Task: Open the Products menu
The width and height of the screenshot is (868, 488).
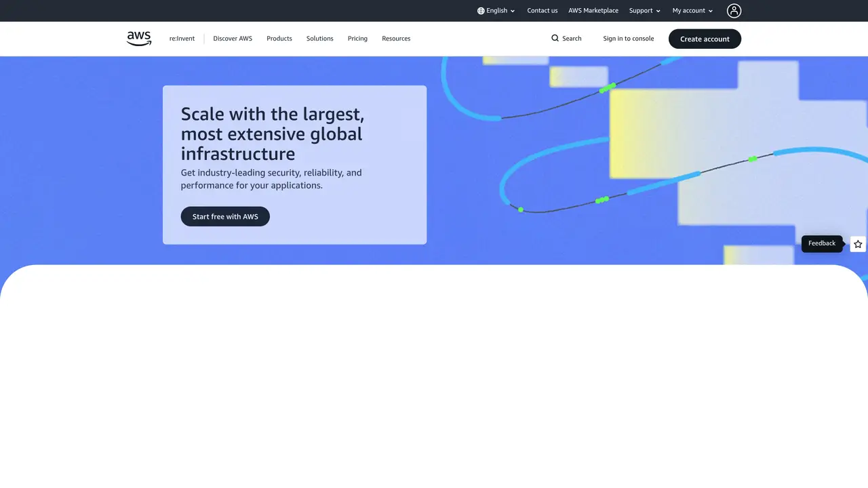Action: (x=279, y=39)
